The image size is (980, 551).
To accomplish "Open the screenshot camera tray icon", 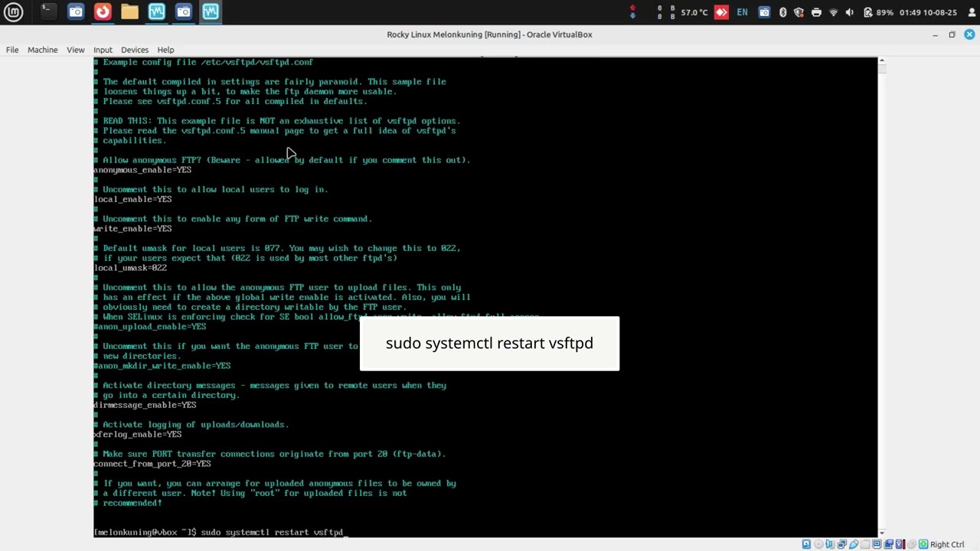I will [x=764, y=12].
